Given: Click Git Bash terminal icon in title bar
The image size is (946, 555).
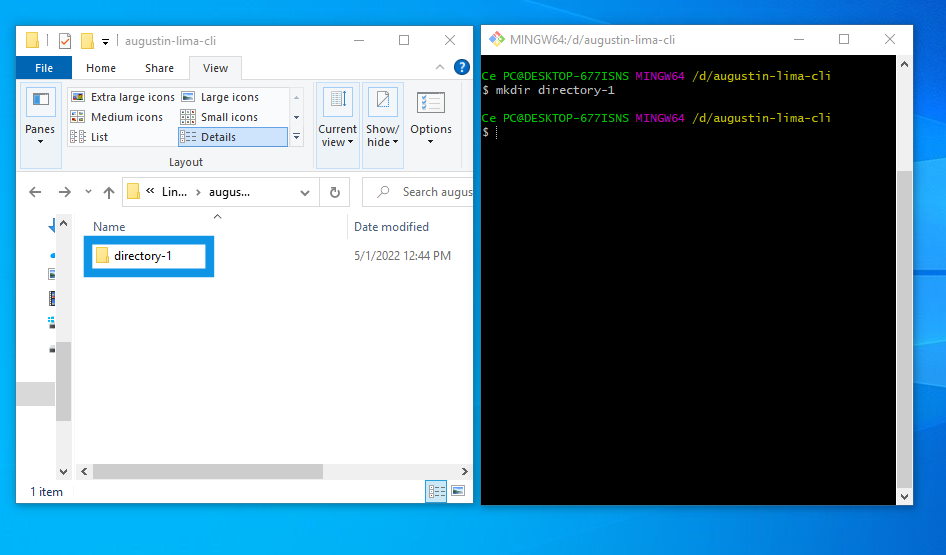Looking at the screenshot, I should (497, 40).
